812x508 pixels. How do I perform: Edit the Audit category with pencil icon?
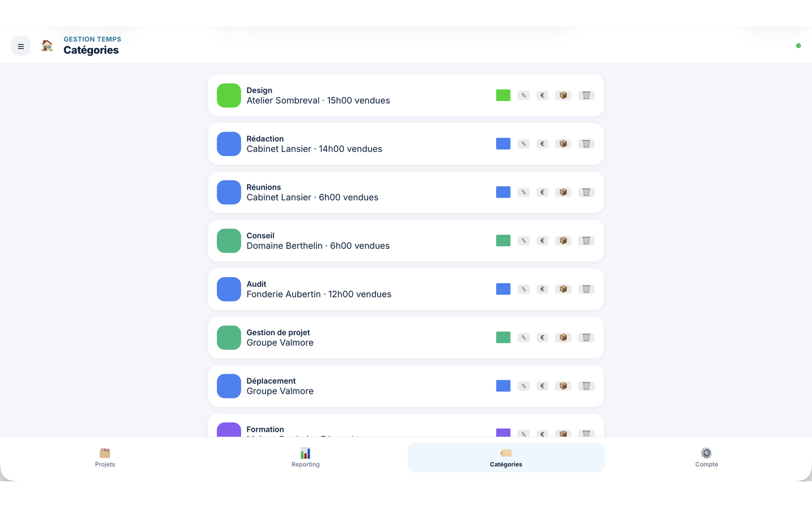tap(524, 290)
